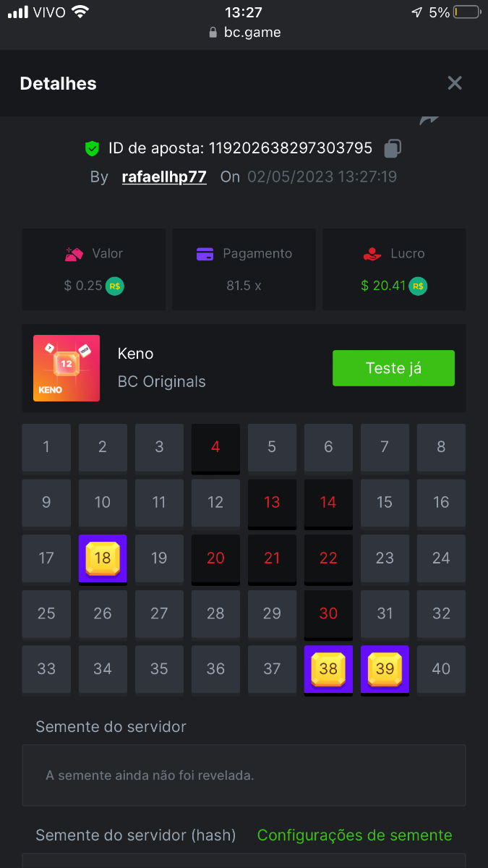The height and width of the screenshot is (868, 488).
Task: Close the Detalhes panel
Action: [x=455, y=83]
